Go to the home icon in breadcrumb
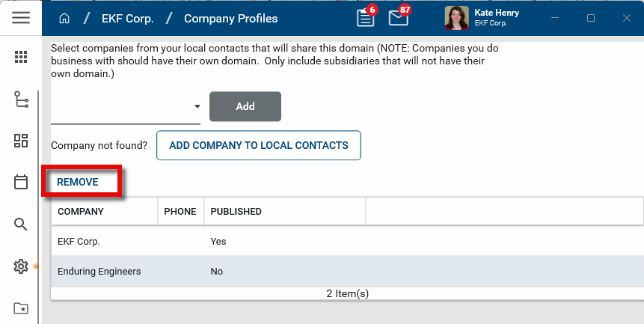Image resolution: width=644 pixels, height=324 pixels. point(64,18)
